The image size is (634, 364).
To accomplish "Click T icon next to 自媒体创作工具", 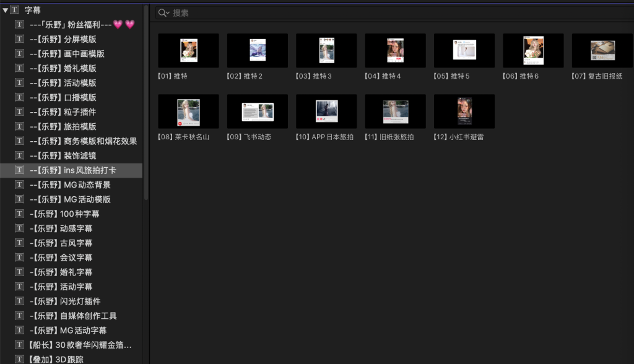I will pyautogui.click(x=19, y=316).
